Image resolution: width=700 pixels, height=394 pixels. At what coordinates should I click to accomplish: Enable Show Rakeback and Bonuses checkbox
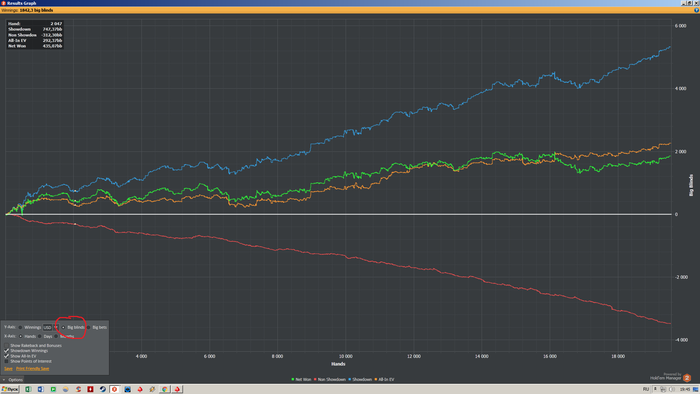point(6,345)
